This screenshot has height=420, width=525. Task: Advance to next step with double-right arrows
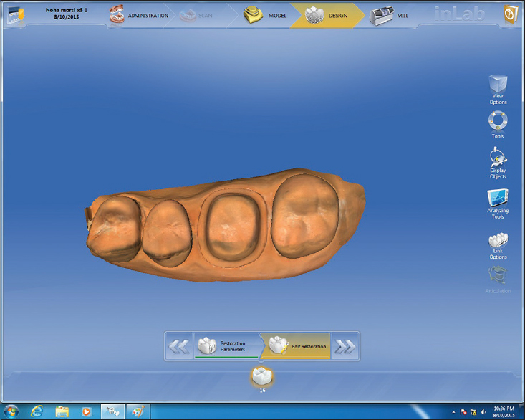345,347
